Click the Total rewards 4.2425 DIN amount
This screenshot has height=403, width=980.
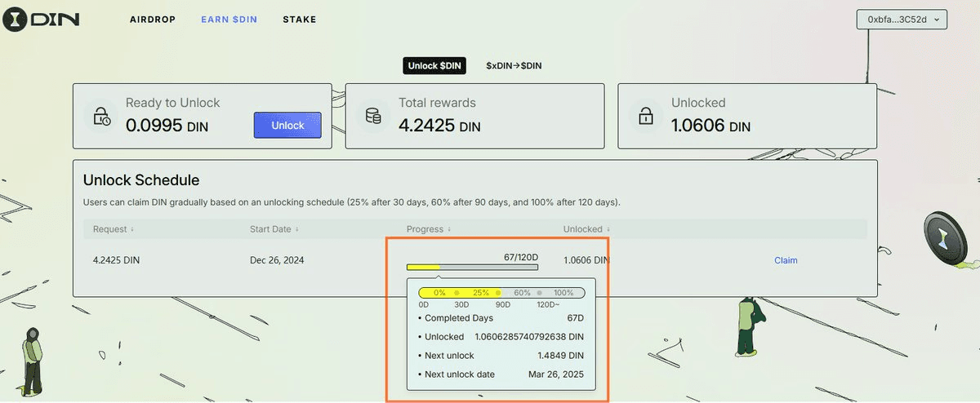click(x=439, y=126)
